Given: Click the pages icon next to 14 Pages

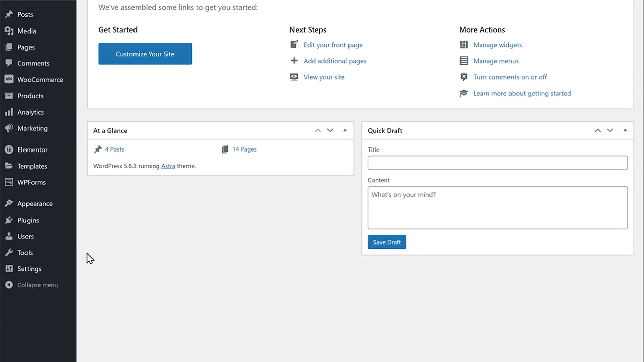Looking at the screenshot, I should click(x=225, y=149).
